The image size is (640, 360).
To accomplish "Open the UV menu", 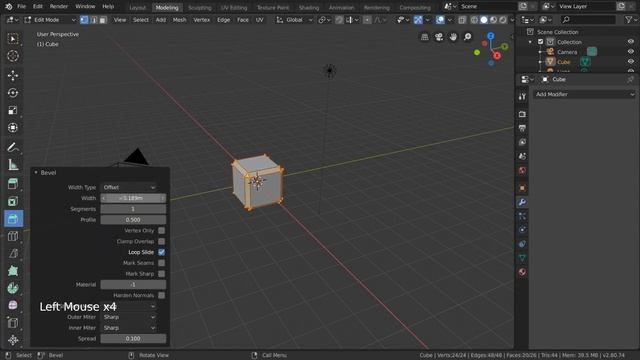I will click(x=259, y=20).
